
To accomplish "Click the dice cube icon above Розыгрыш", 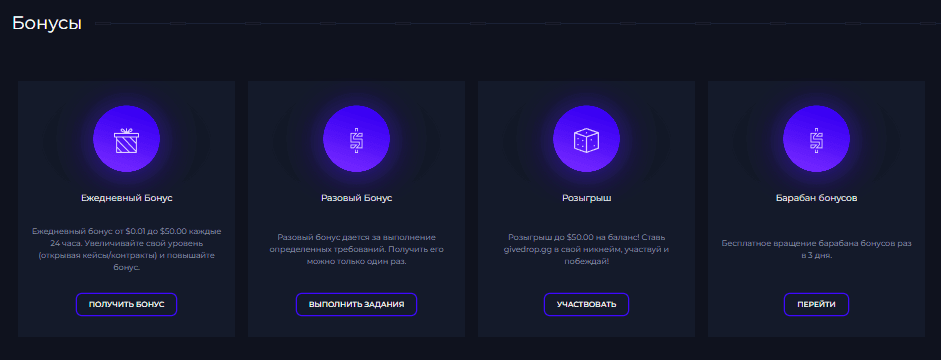I will pyautogui.click(x=586, y=140).
